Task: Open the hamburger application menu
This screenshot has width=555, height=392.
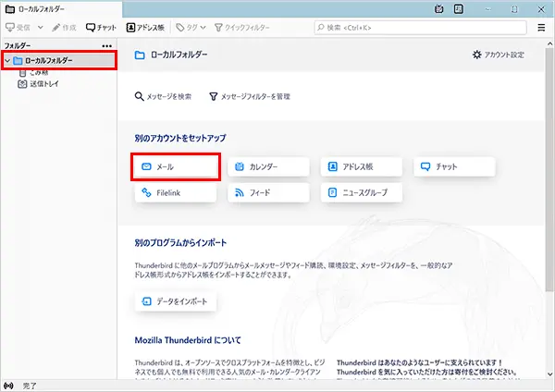Action: 541,28
